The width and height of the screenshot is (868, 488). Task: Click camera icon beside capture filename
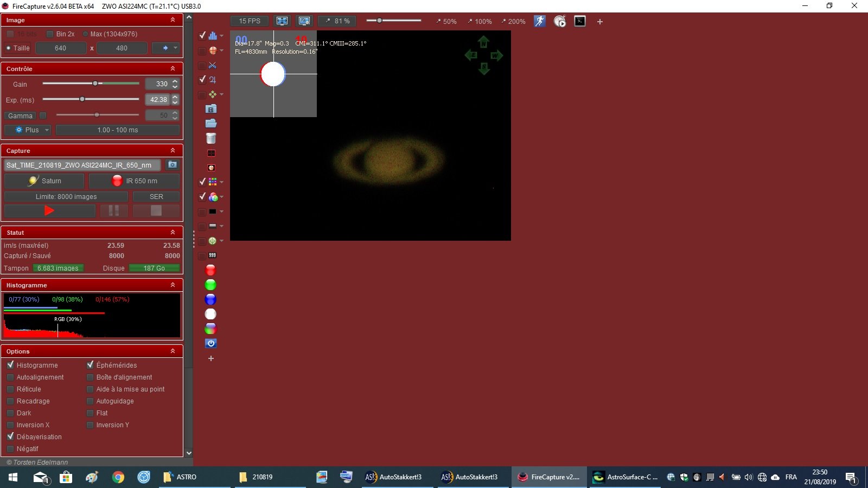click(173, 165)
